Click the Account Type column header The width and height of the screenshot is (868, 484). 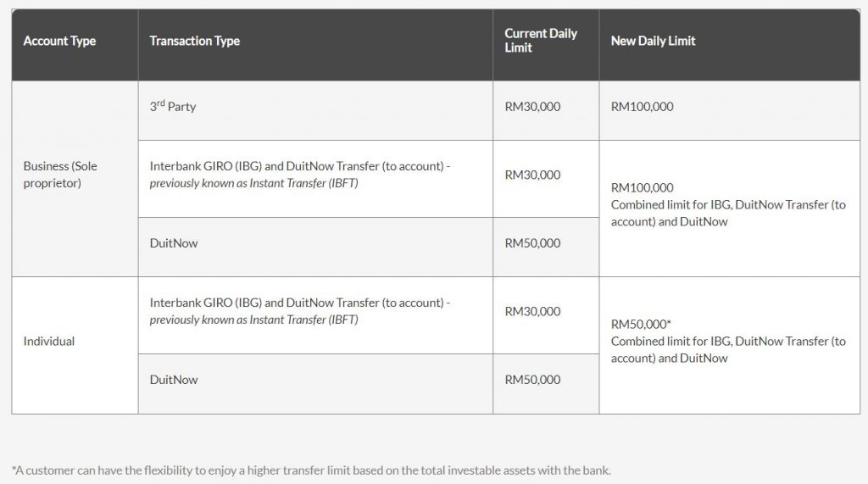point(59,41)
